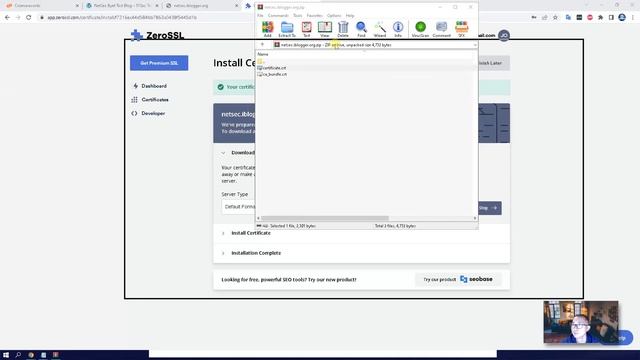
Task: Select the parent folder row in WinRAR
Action: 261,62
